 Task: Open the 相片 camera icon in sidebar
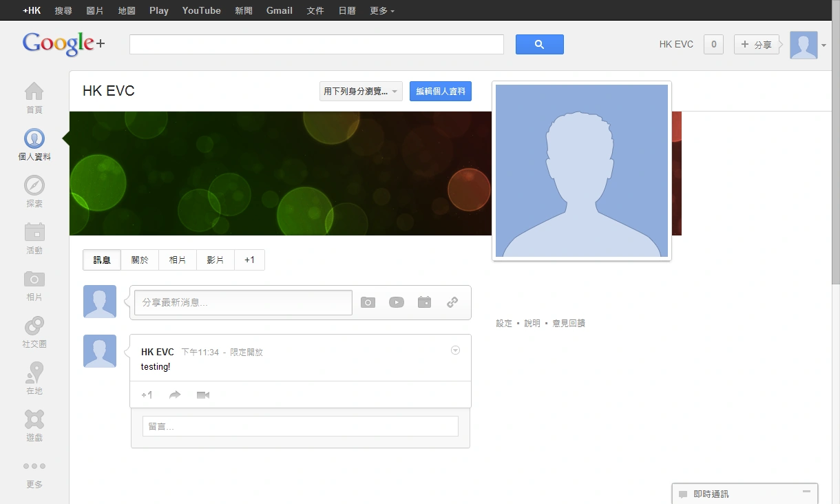(34, 279)
